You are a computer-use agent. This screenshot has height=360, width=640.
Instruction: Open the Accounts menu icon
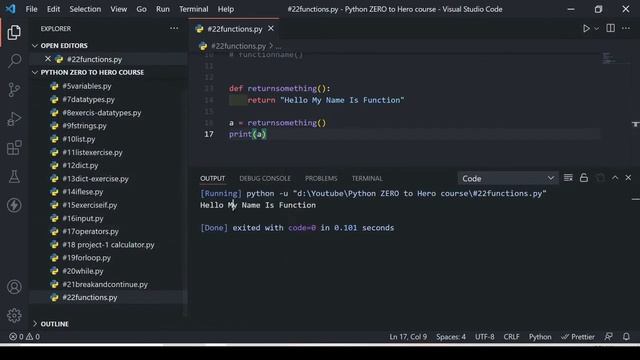(14, 287)
